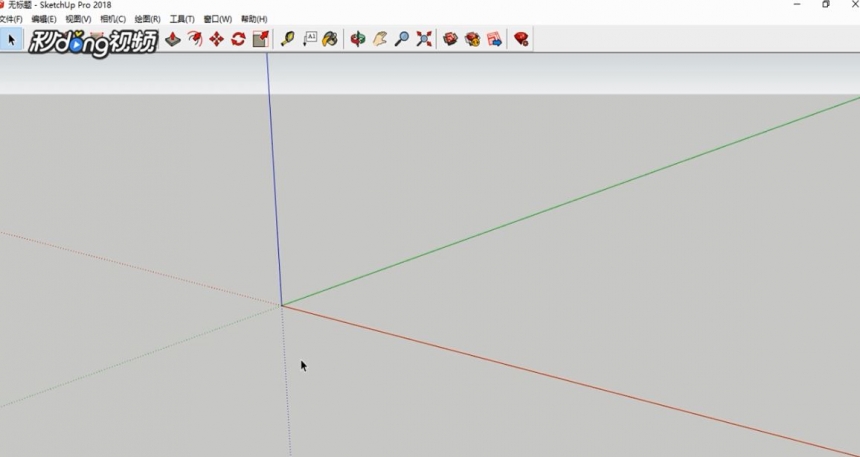860x457 pixels.
Task: Pick the Move tool
Action: click(217, 39)
